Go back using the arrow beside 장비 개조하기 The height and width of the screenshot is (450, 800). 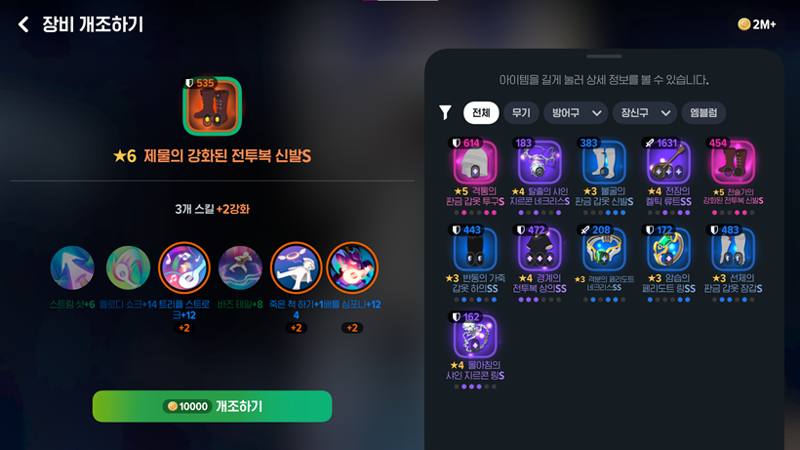(x=23, y=24)
